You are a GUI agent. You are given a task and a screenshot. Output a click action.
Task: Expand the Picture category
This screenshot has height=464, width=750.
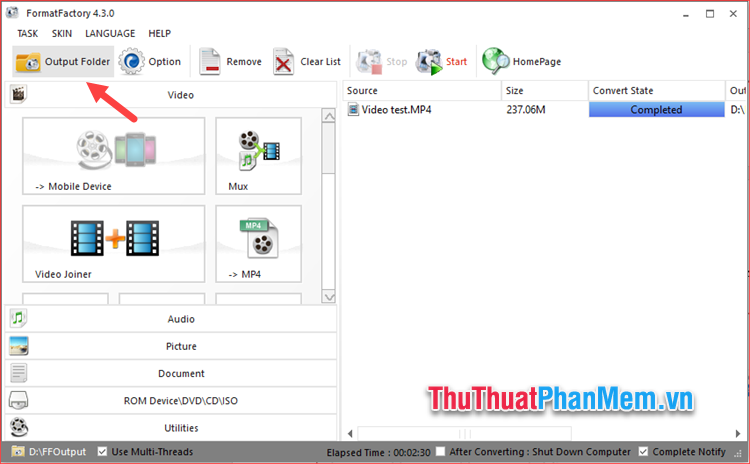[171, 346]
